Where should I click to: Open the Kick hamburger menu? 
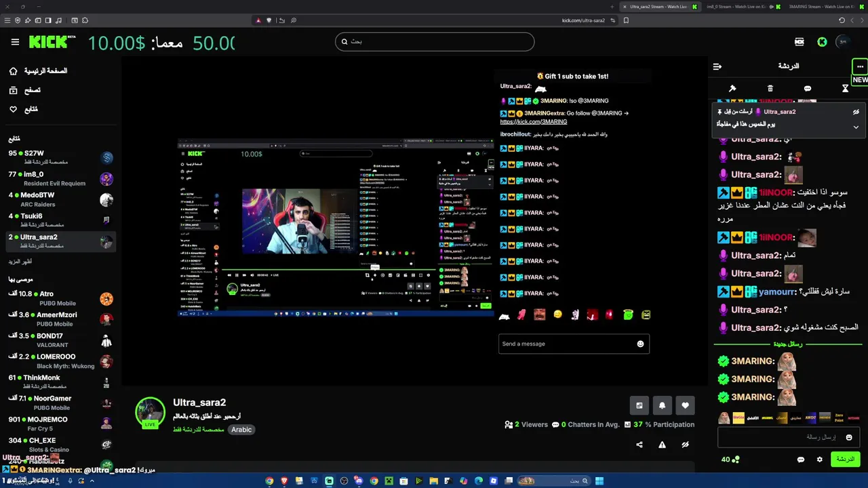pyautogui.click(x=15, y=42)
